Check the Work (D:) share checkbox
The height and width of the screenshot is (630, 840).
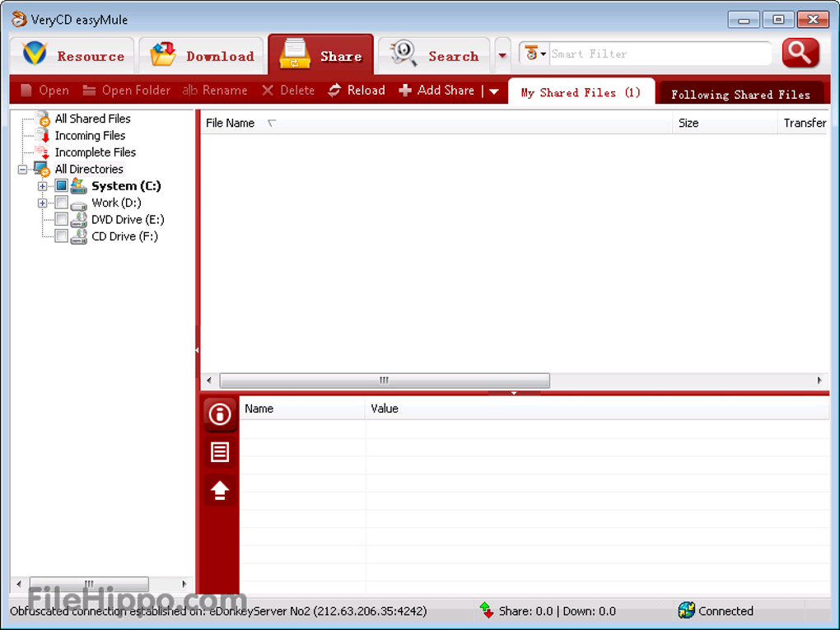[x=62, y=203]
